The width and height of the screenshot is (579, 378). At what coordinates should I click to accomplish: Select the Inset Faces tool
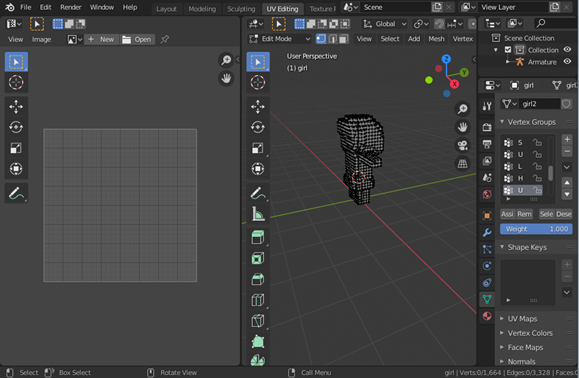pyautogui.click(x=258, y=258)
